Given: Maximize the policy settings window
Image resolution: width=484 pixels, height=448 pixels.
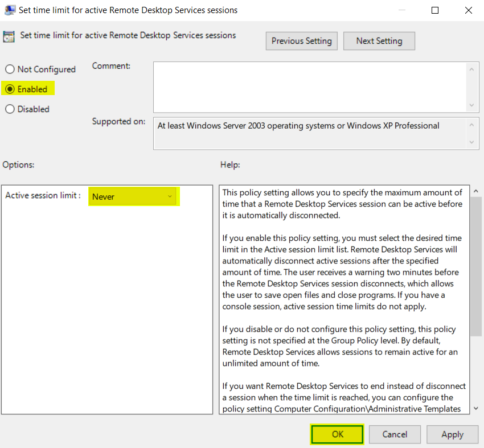Looking at the screenshot, I should click(435, 10).
